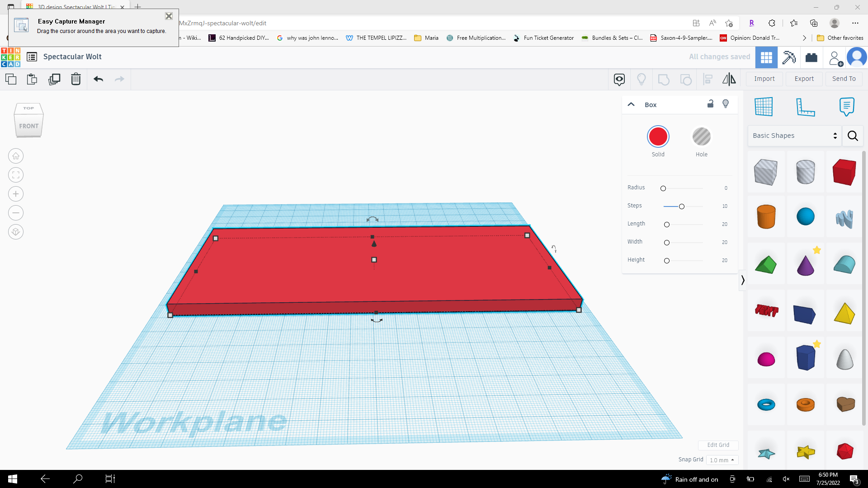The image size is (868, 488).
Task: Open the user profile avatar
Action: click(x=856, y=57)
